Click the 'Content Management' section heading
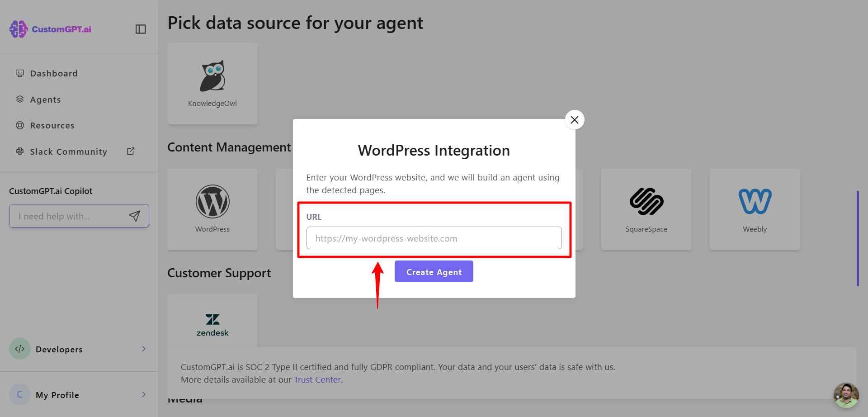This screenshot has height=417, width=868. pos(229,147)
